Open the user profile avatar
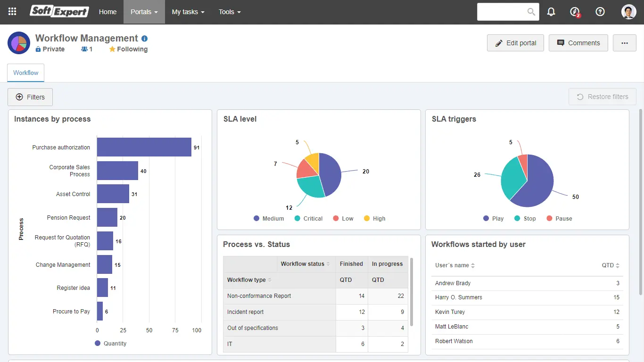The height and width of the screenshot is (362, 644). point(628,12)
